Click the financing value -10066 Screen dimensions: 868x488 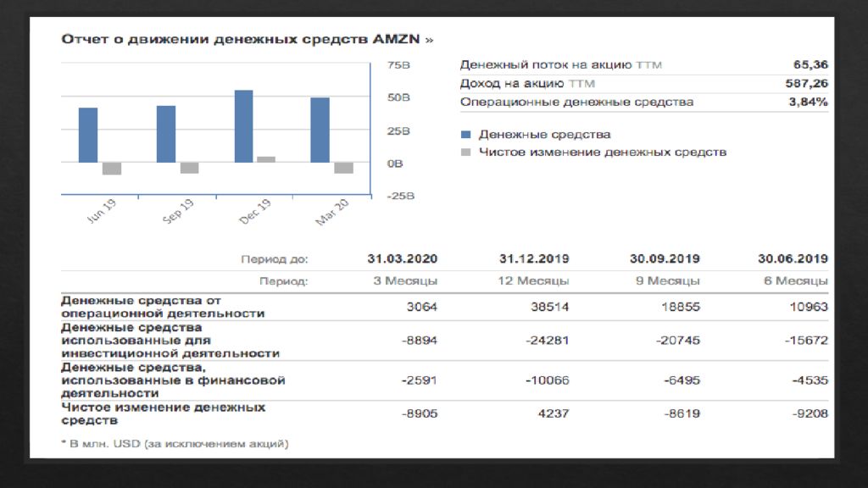(x=548, y=380)
